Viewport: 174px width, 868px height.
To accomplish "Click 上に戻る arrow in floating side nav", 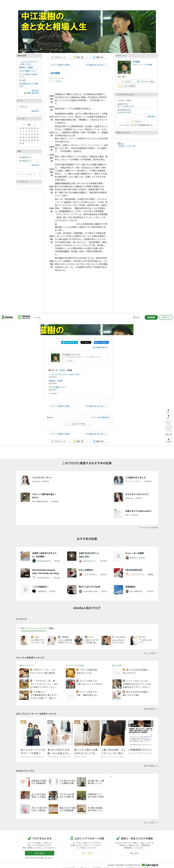I will (x=168, y=440).
